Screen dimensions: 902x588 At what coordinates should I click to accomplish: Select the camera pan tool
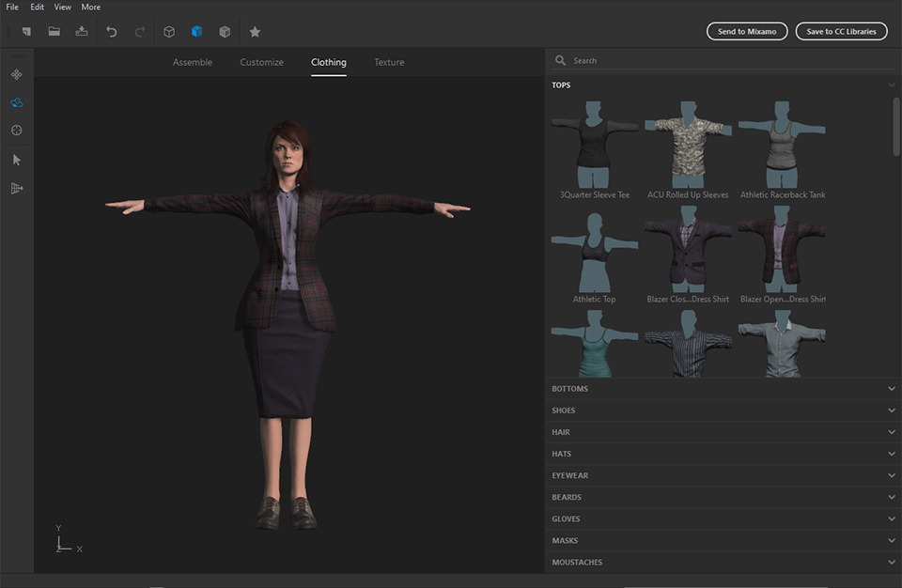tap(16, 74)
